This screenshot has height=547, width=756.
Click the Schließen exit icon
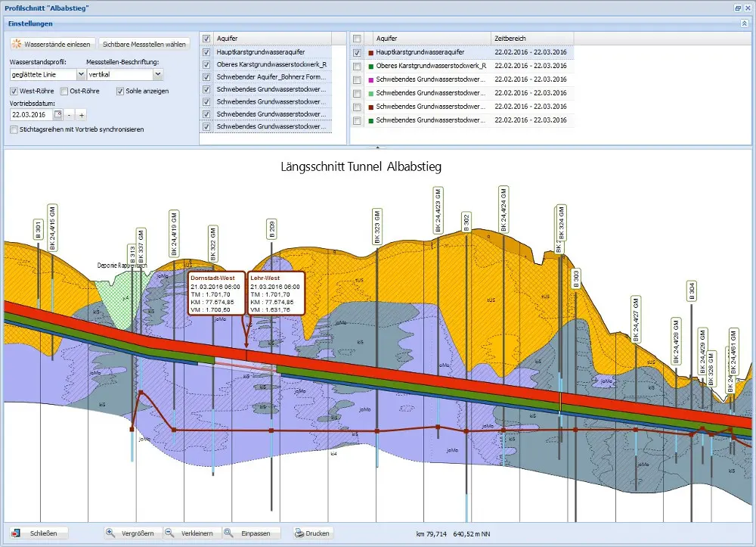tap(16, 533)
